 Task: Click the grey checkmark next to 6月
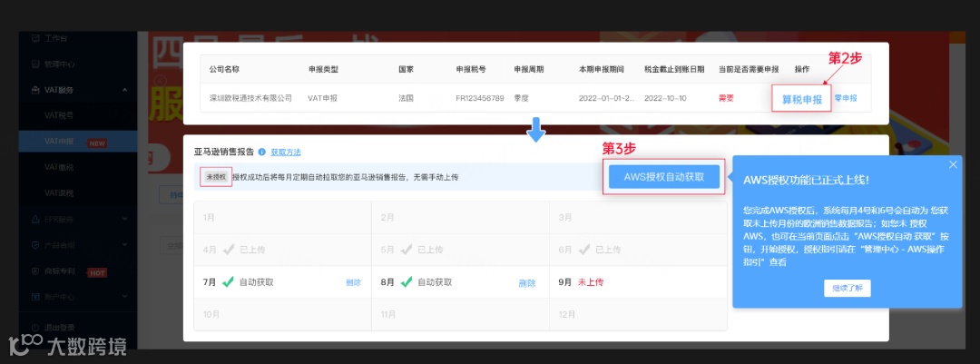(583, 250)
